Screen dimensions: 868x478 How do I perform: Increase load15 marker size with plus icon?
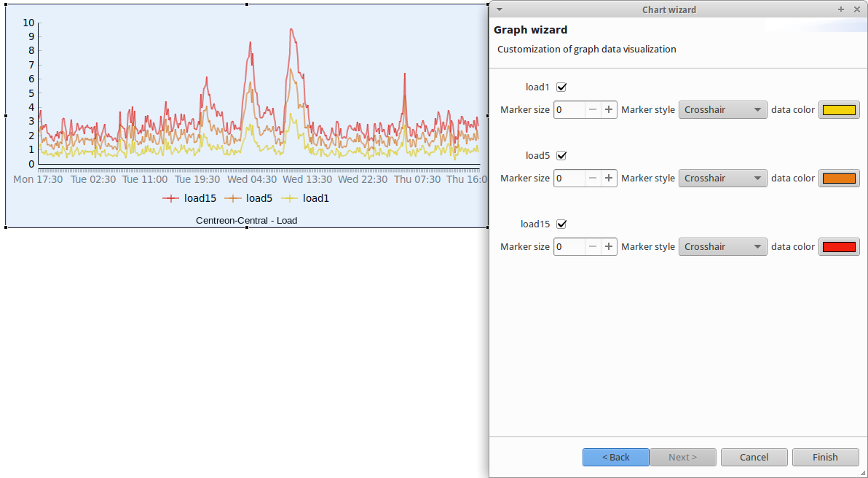coord(608,246)
